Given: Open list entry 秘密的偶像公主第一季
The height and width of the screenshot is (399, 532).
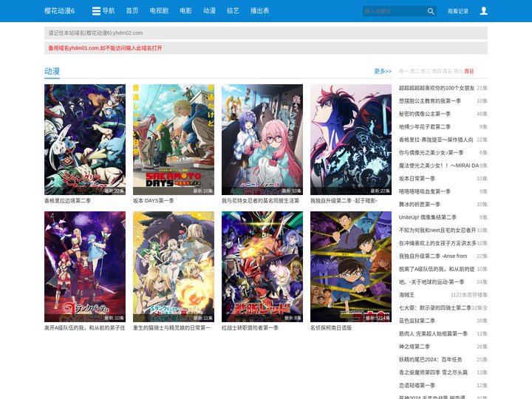Looking at the screenshot, I should [424, 114].
